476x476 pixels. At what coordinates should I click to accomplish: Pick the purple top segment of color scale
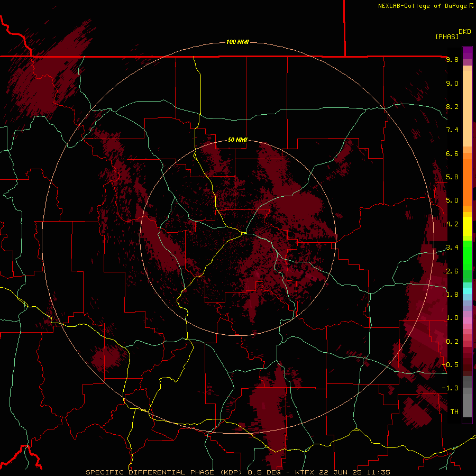[467, 53]
